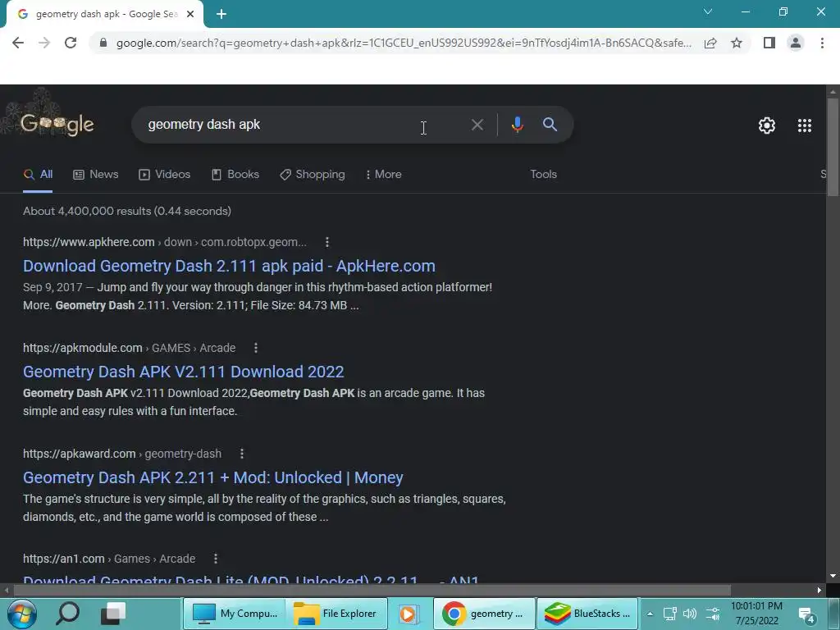This screenshot has width=840, height=630.
Task: Click the an1.com URL breadcrumb
Action: (109, 559)
